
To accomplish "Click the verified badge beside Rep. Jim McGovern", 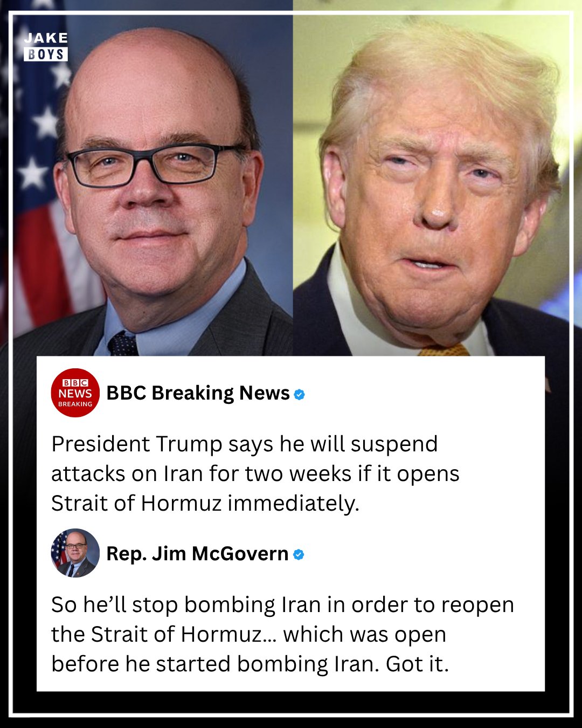I will tap(299, 554).
